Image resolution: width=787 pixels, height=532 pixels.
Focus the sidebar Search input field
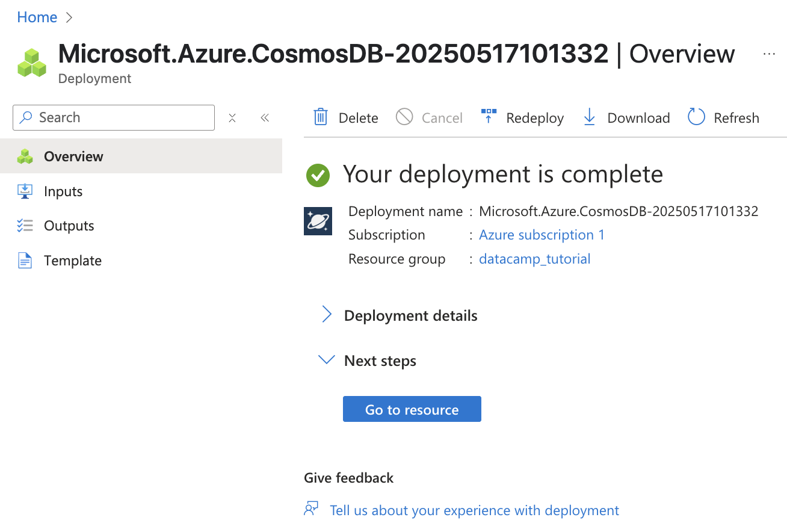[114, 117]
